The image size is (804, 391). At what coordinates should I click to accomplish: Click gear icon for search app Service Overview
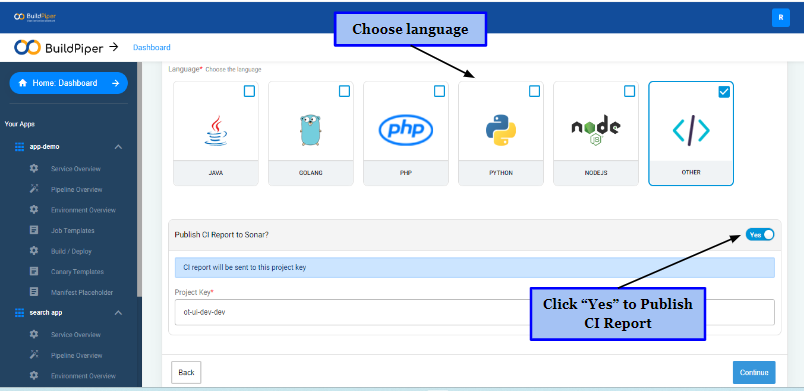(34, 334)
